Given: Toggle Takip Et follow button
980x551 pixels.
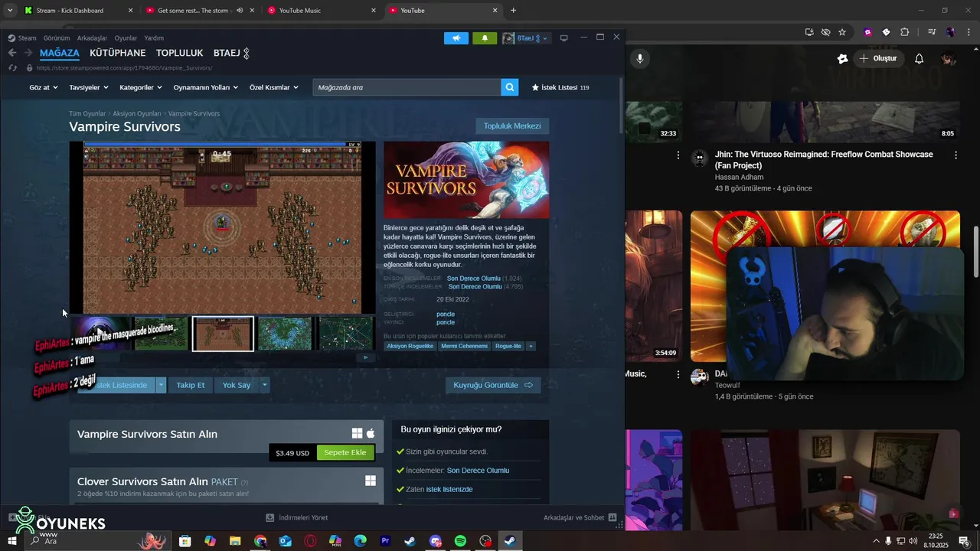Looking at the screenshot, I should 191,385.
